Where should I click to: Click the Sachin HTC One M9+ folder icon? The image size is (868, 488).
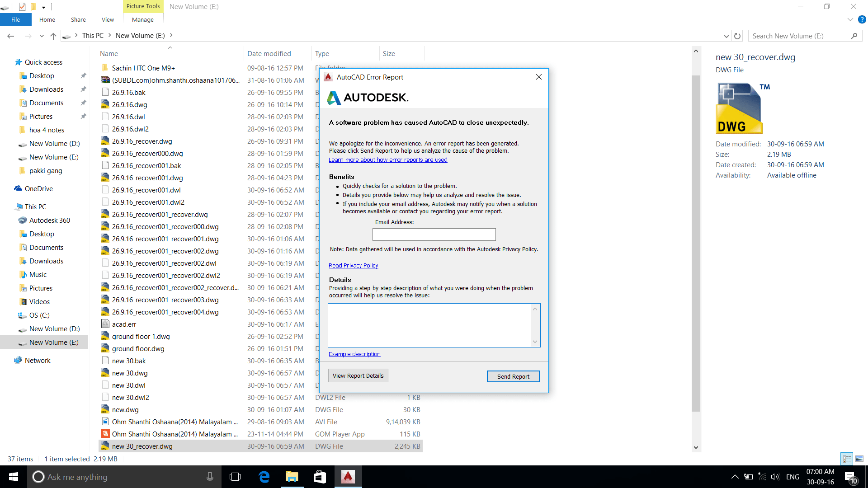point(105,68)
